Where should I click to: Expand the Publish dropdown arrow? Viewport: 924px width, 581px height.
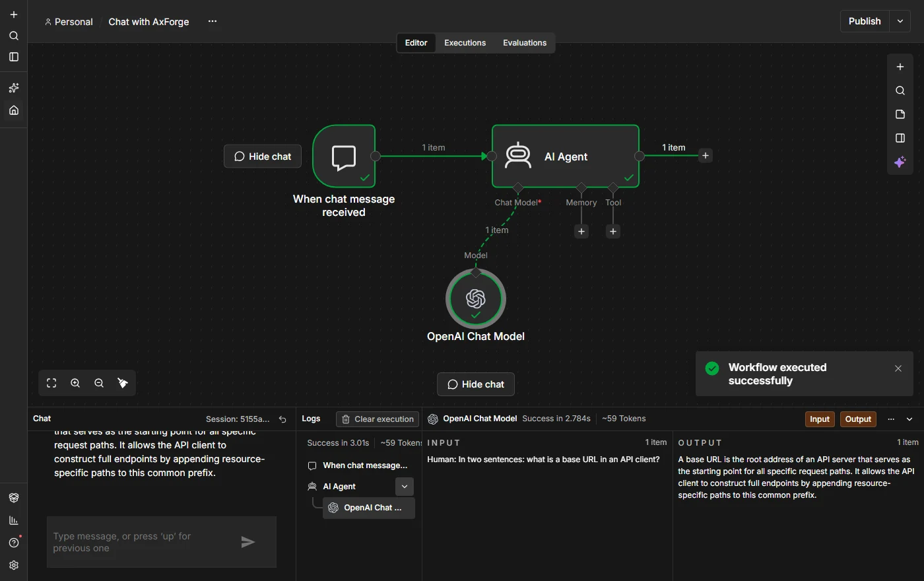pos(900,21)
